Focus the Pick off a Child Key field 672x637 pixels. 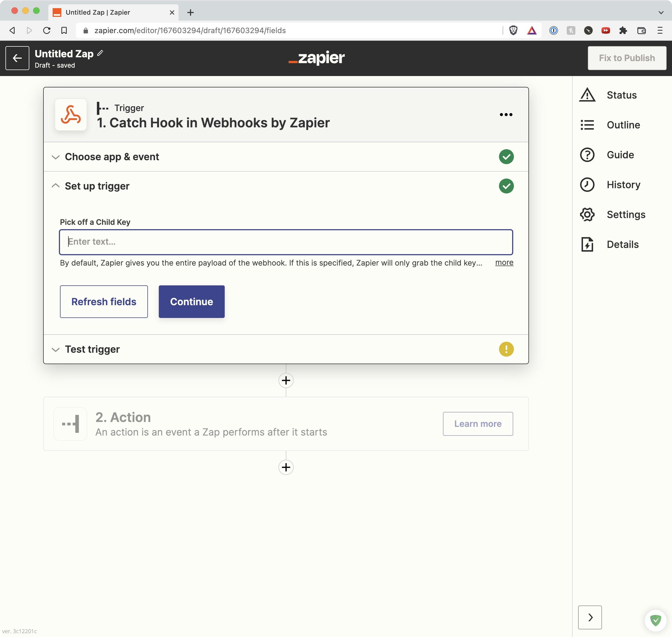286,242
